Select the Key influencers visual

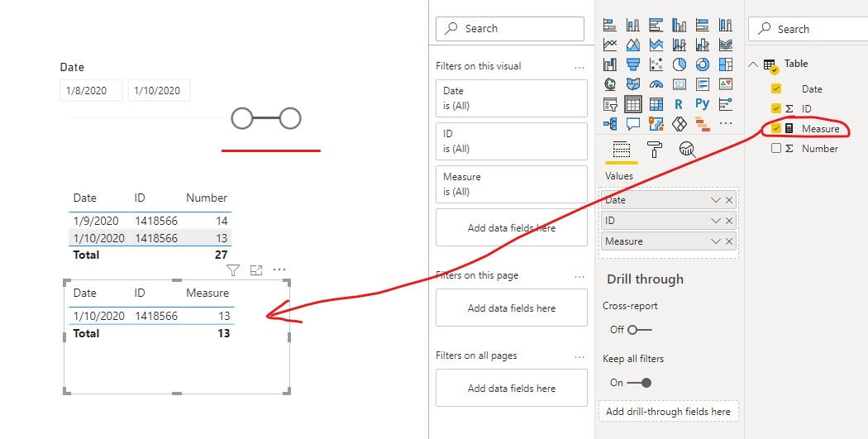coord(726,104)
